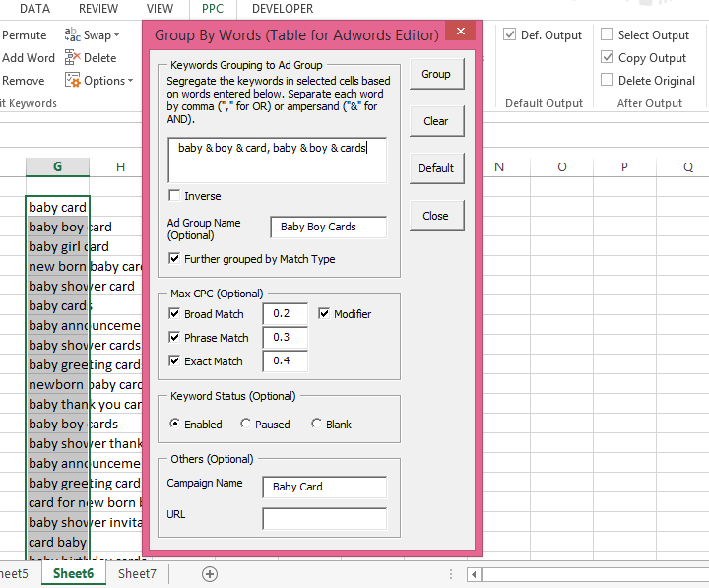Select the Enabled keyword status
This screenshot has height=588, width=709.
(174, 424)
